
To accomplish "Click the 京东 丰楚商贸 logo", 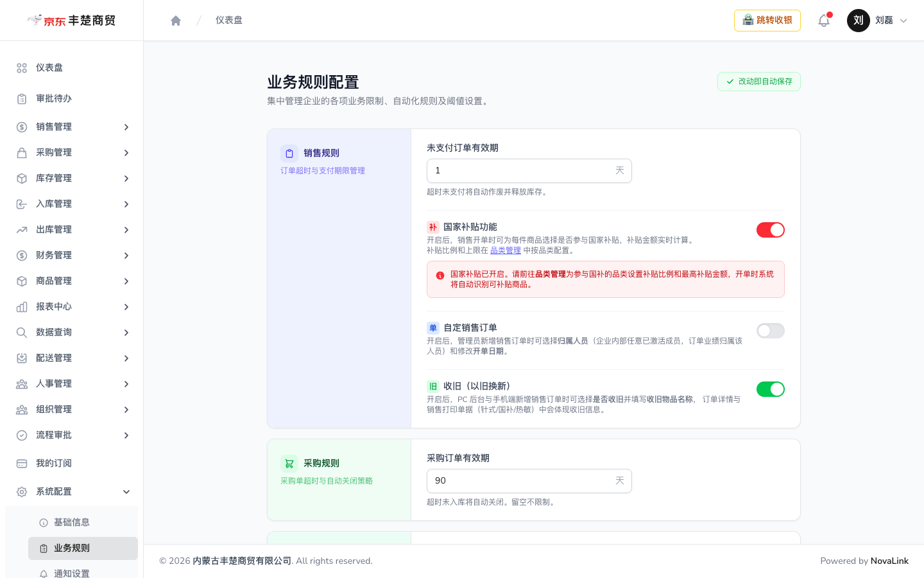I will [x=71, y=21].
